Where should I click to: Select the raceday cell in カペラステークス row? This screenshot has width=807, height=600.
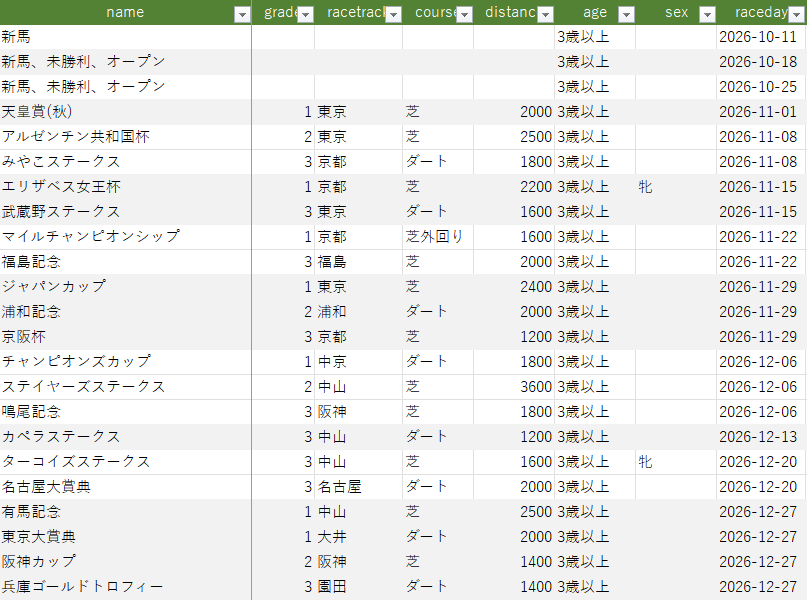click(761, 437)
